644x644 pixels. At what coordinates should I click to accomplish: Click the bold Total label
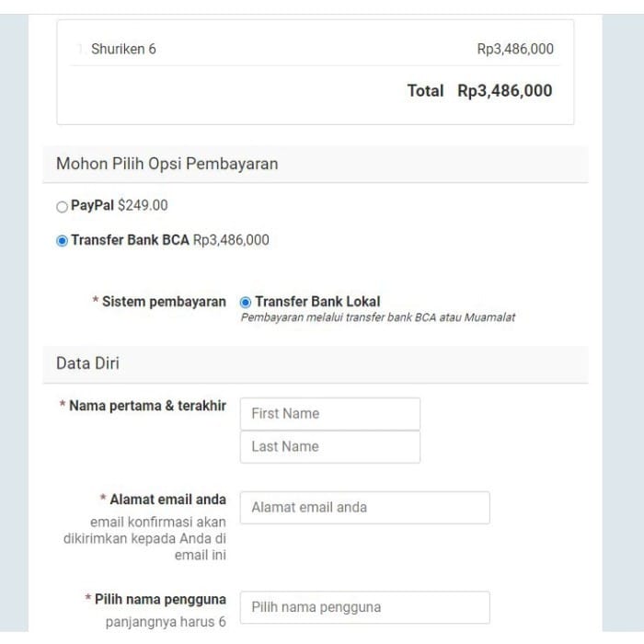tap(425, 91)
